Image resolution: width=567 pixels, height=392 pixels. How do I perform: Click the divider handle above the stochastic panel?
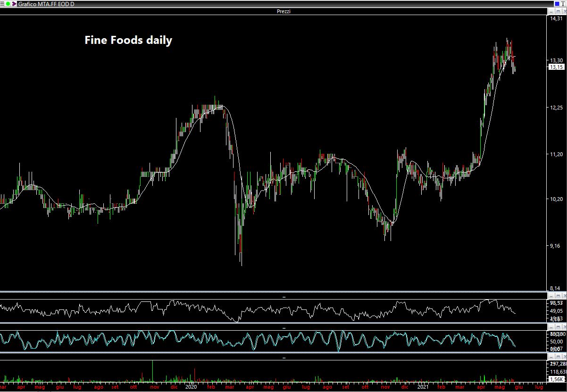283,327
